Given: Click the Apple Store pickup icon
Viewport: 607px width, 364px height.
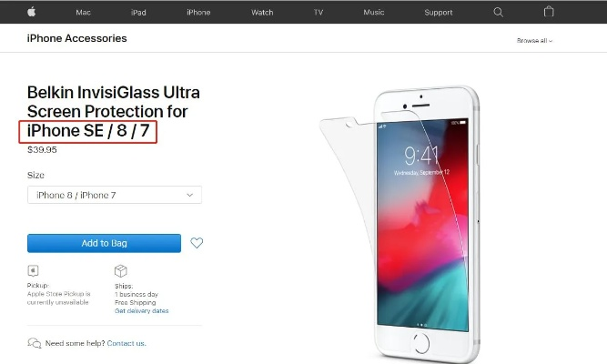Looking at the screenshot, I should [x=33, y=270].
